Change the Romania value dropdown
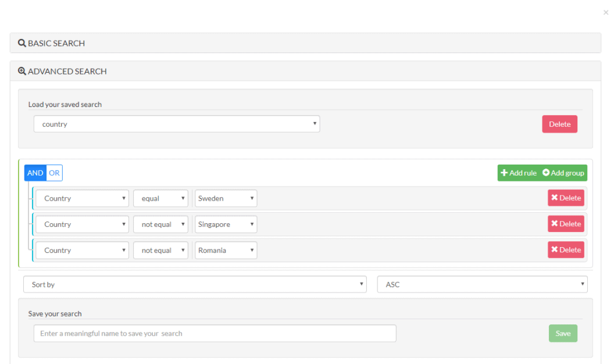 coord(226,251)
